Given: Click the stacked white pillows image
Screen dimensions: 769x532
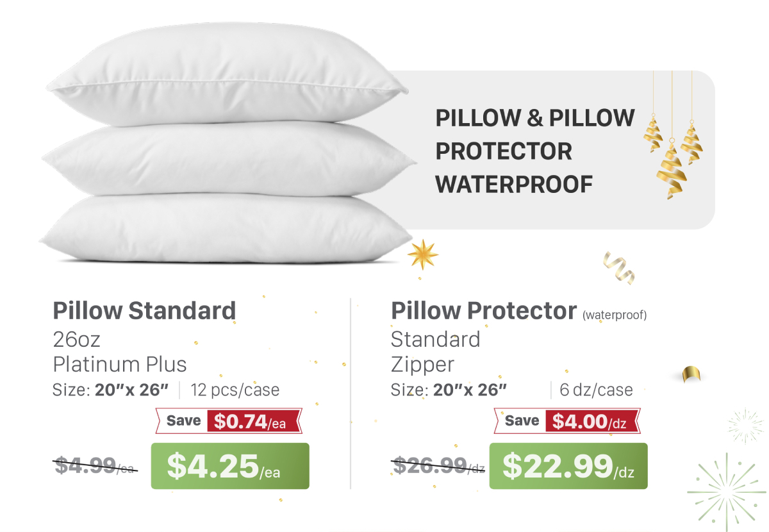Looking at the screenshot, I should click(x=224, y=154).
